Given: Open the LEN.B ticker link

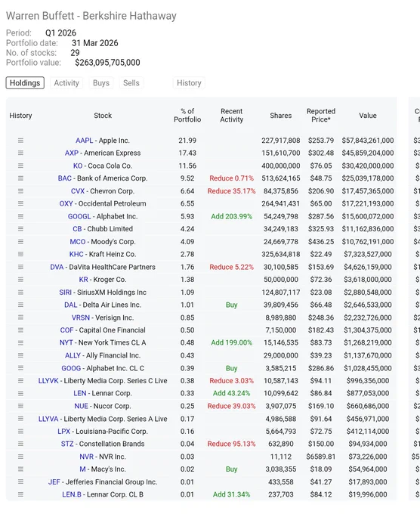Looking at the screenshot, I should [x=72, y=494].
